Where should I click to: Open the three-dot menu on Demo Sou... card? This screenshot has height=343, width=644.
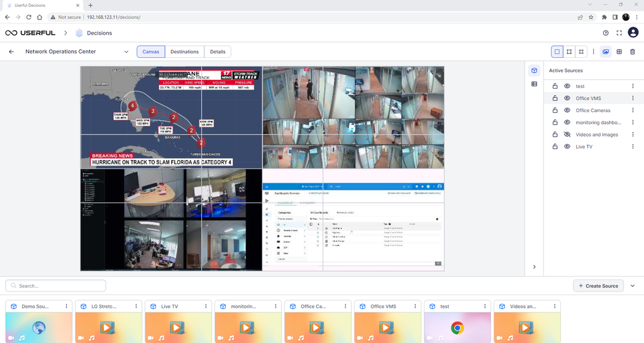pyautogui.click(x=66, y=306)
